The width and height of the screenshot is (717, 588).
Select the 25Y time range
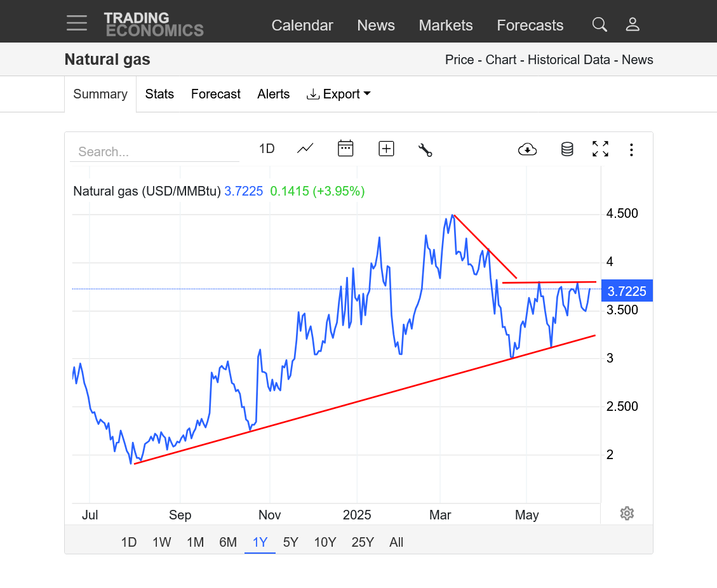coord(363,542)
